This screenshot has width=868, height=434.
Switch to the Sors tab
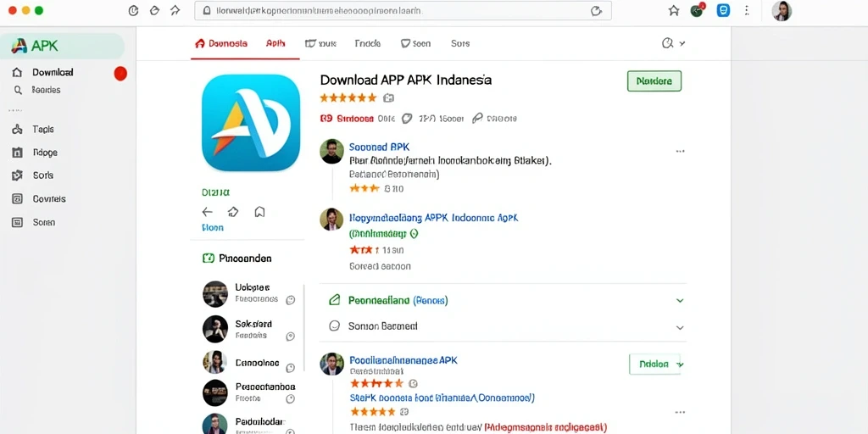tap(460, 43)
